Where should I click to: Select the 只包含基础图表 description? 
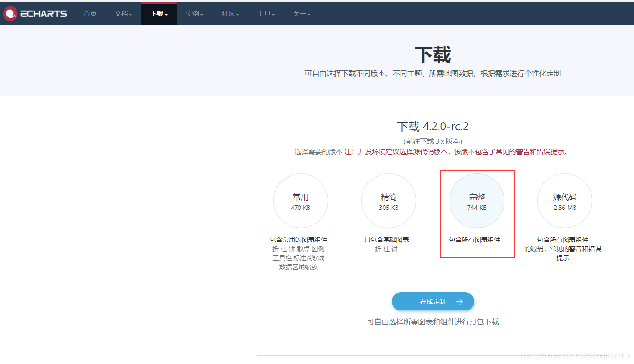coord(387,240)
